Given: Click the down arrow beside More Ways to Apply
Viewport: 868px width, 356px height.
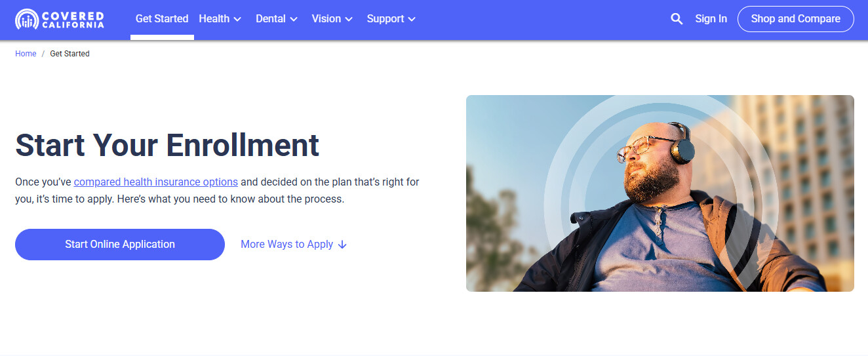Looking at the screenshot, I should pyautogui.click(x=342, y=245).
